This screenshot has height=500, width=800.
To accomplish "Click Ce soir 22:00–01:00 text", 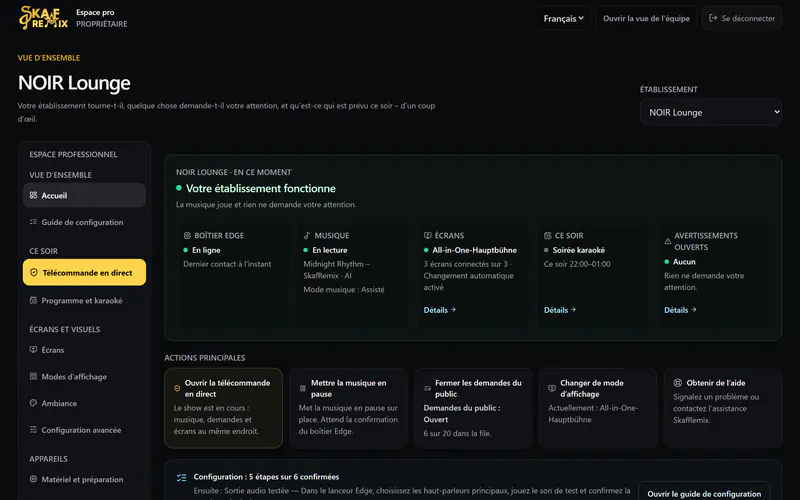I will [577, 264].
